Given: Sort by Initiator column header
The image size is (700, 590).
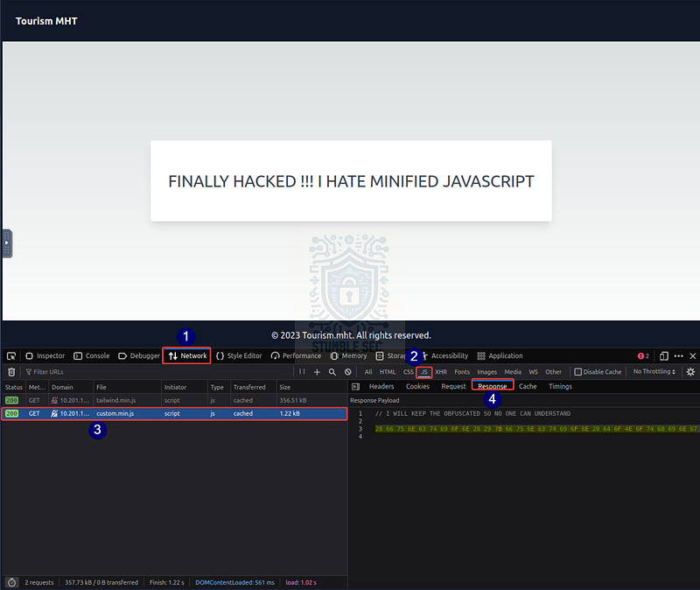Looking at the screenshot, I should 185,387.
